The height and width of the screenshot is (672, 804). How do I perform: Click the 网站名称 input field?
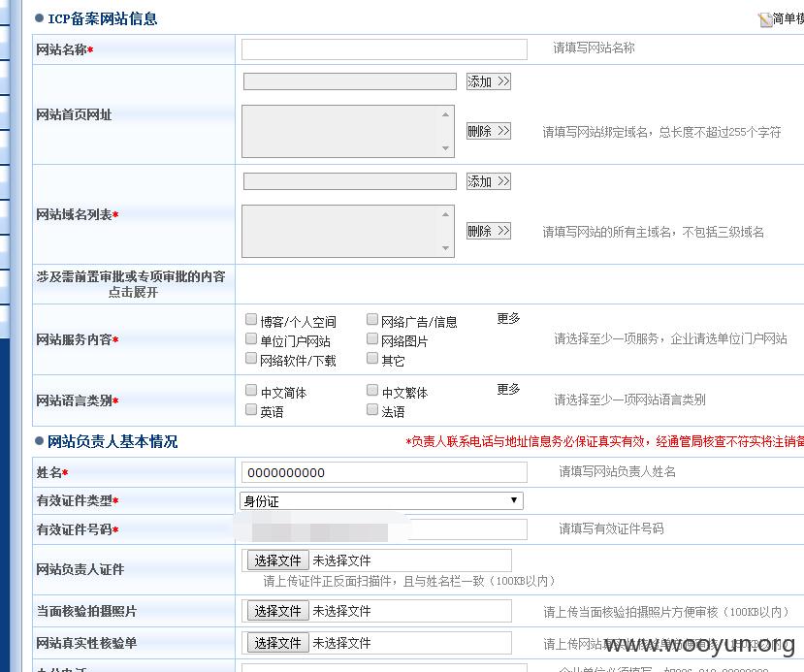(384, 49)
